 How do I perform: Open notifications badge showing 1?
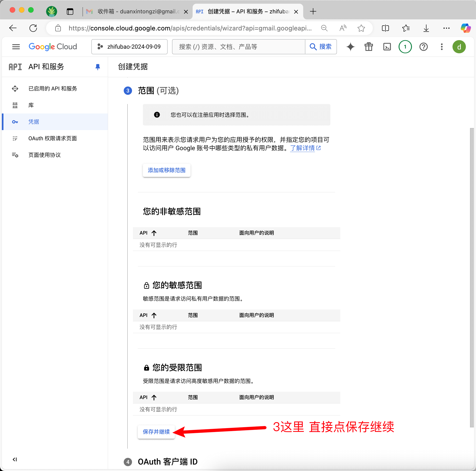(x=405, y=47)
